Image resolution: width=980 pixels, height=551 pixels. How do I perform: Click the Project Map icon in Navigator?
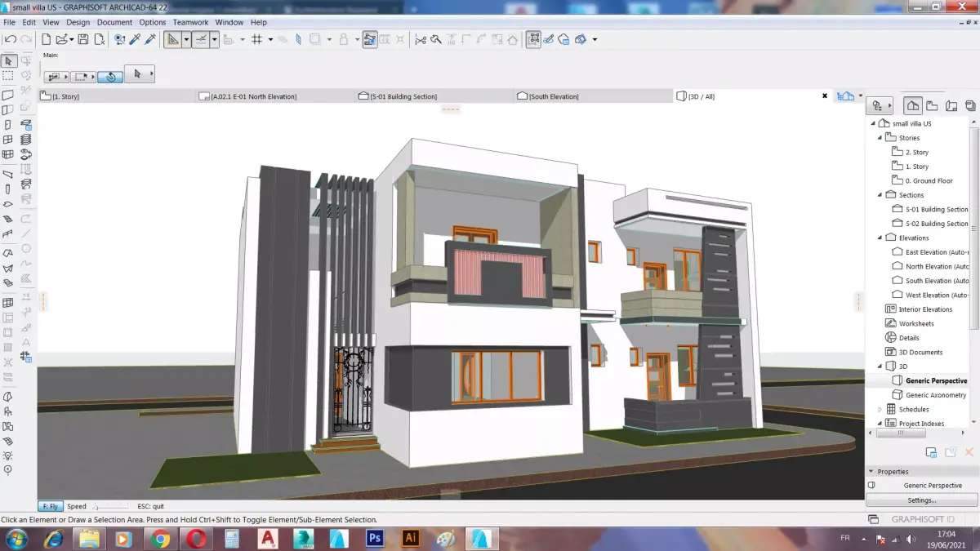[913, 105]
